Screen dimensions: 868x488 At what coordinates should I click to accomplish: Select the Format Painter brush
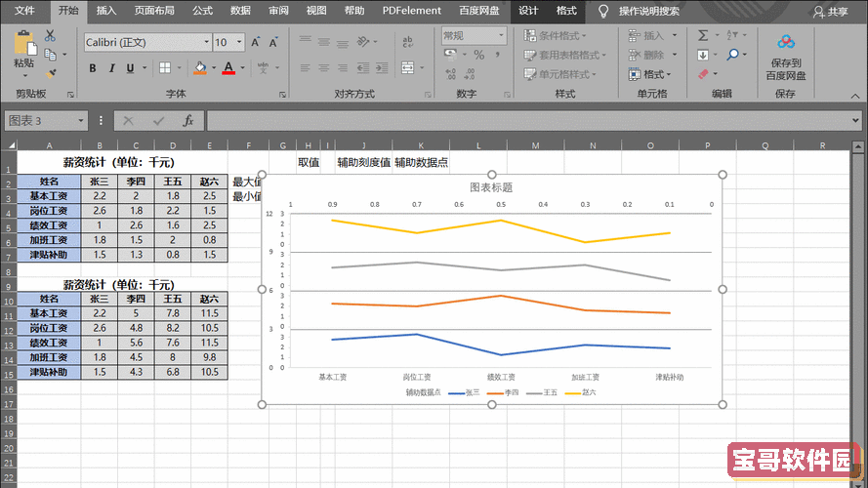[51, 73]
